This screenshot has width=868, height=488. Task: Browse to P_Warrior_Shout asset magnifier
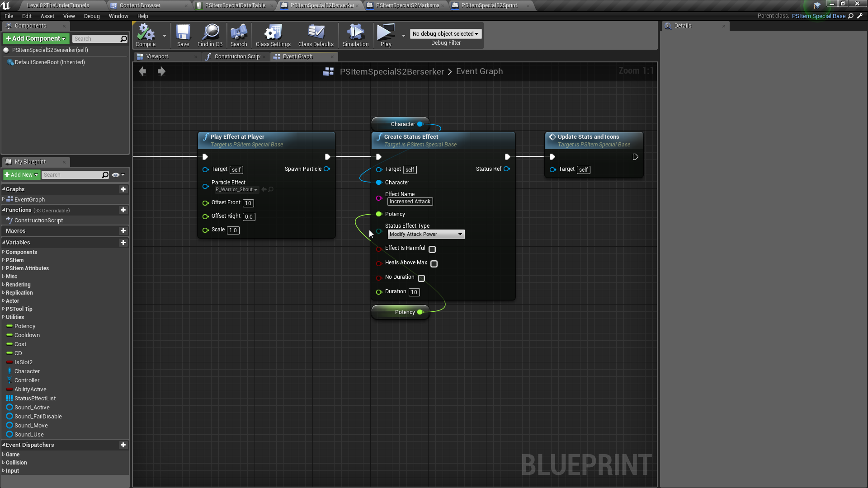pos(271,189)
